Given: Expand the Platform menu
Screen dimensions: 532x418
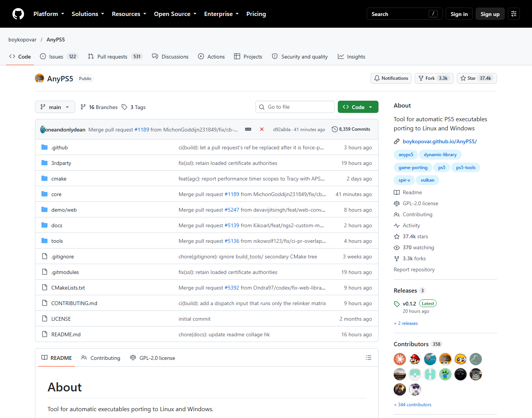Looking at the screenshot, I should tap(49, 14).
